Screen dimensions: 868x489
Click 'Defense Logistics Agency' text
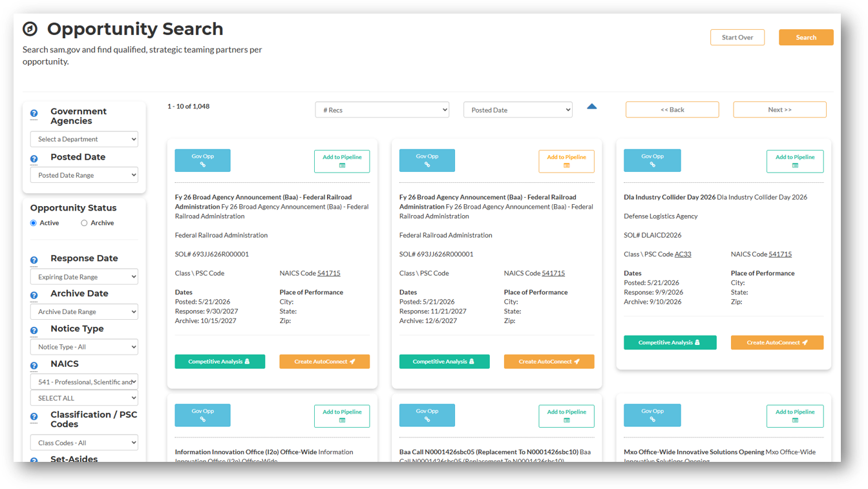coord(661,216)
